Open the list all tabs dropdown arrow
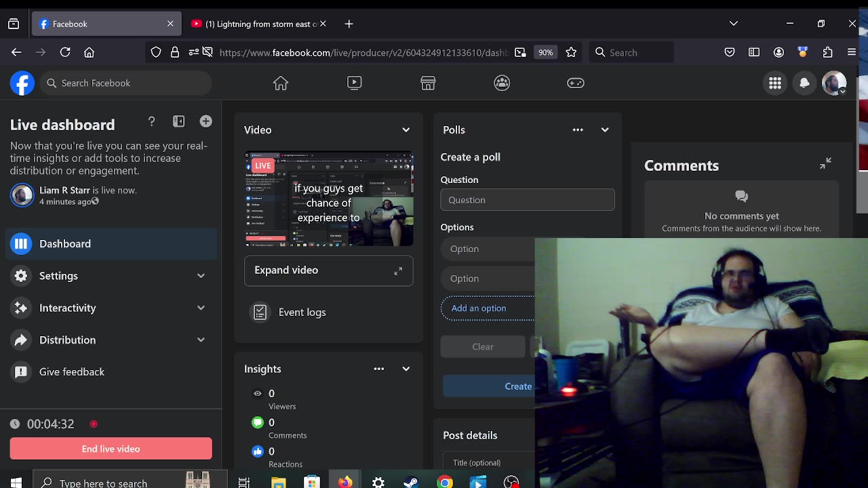868x488 pixels. [734, 24]
